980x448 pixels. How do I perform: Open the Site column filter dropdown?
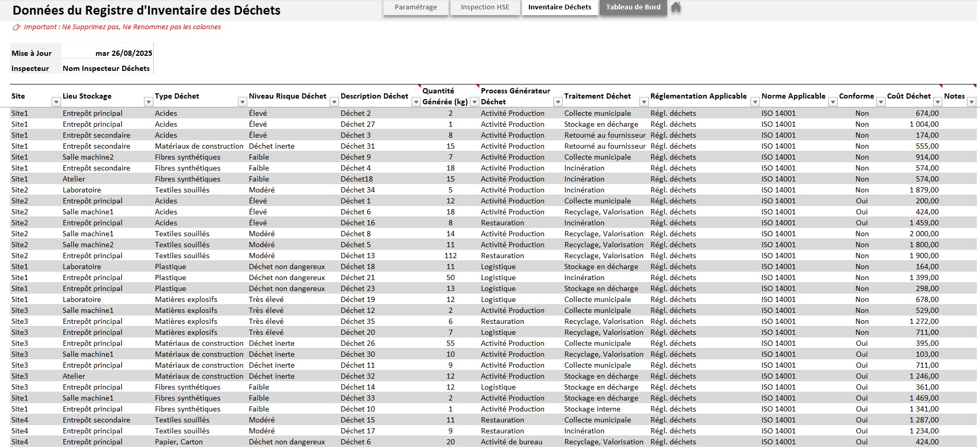click(56, 102)
